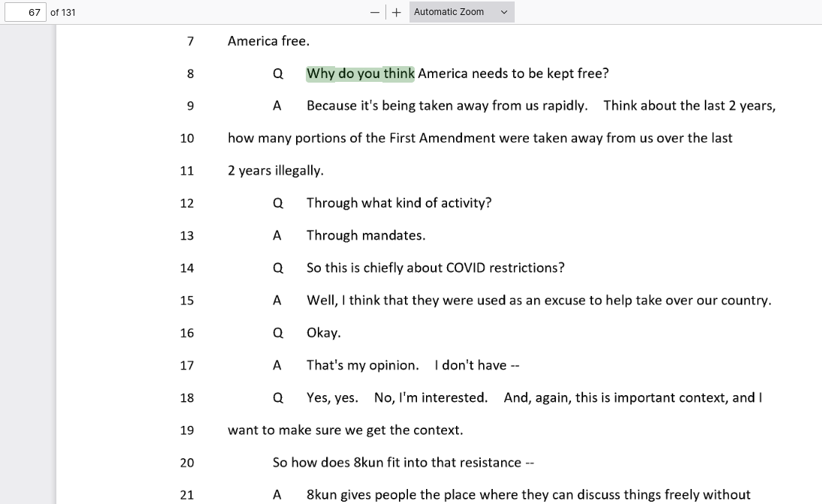Click line number 9
822x504 pixels.
pos(190,107)
